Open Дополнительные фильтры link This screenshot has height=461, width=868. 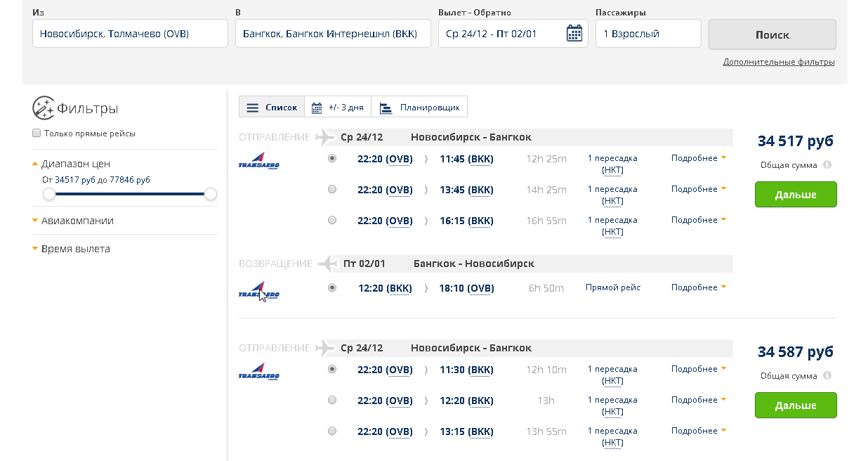pos(779,62)
